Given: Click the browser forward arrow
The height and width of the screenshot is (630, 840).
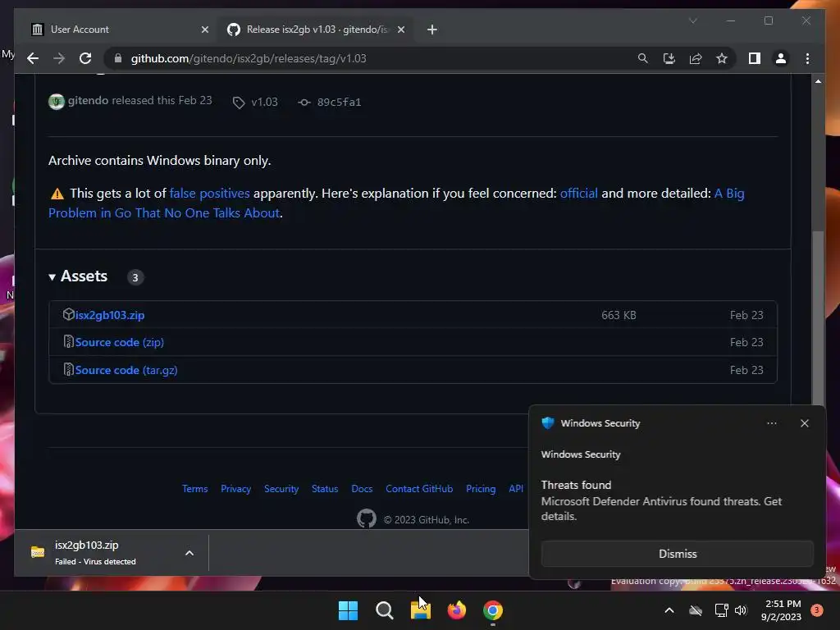Looking at the screenshot, I should click(59, 58).
